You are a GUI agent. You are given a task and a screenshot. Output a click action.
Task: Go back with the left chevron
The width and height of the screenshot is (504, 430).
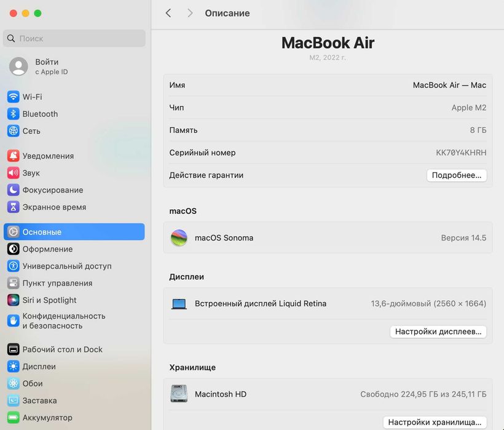pos(168,13)
